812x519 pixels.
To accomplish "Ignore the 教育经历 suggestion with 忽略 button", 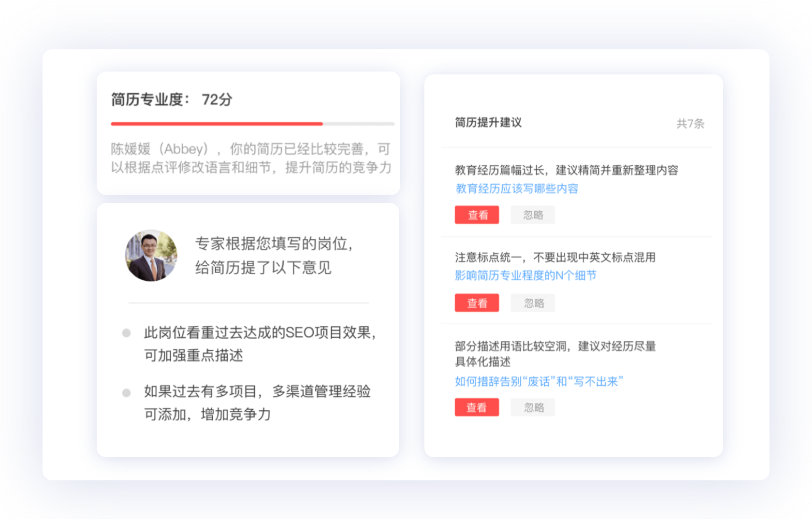I will tap(532, 215).
